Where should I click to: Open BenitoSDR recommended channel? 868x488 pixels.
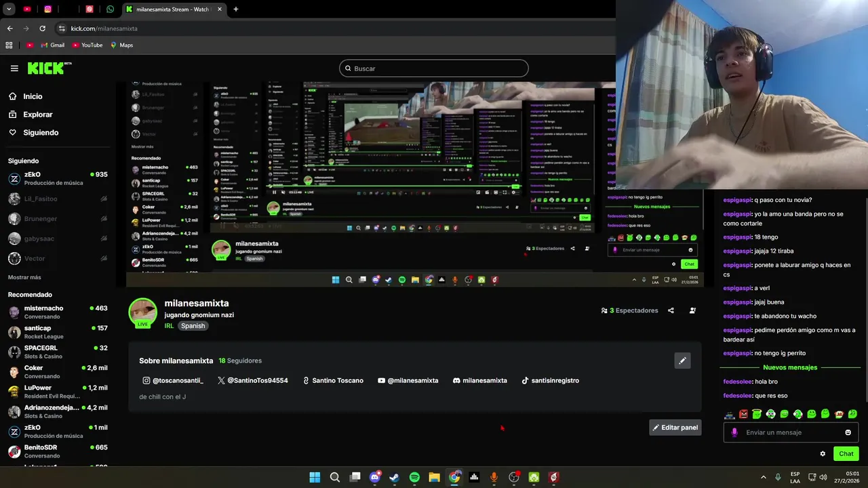[58, 451]
